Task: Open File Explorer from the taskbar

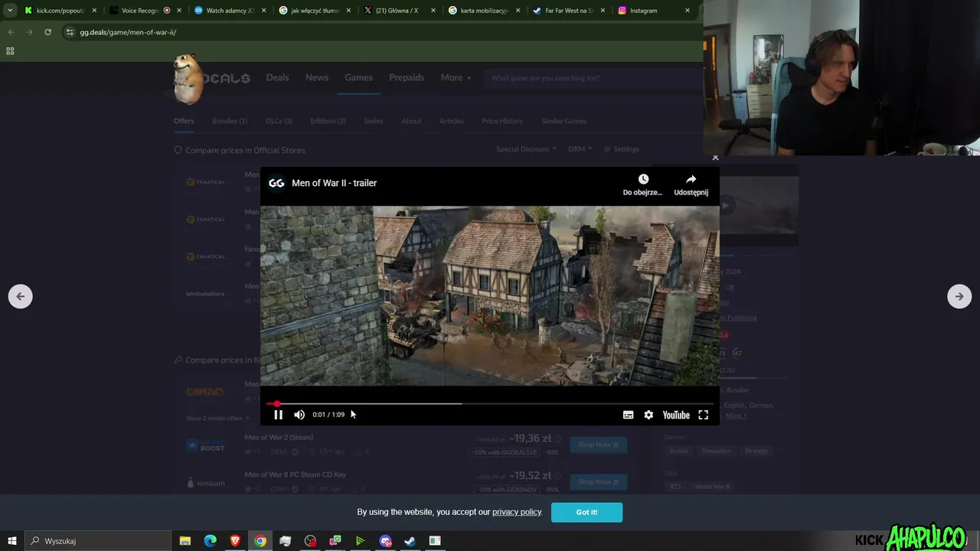Action: point(185,541)
